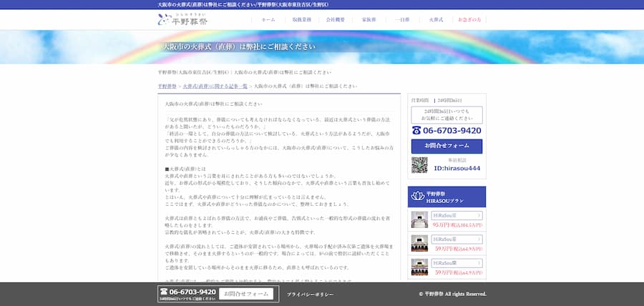The width and height of the screenshot is (644, 306).
Task: Click the QR code in the sidebar
Action: tap(419, 165)
